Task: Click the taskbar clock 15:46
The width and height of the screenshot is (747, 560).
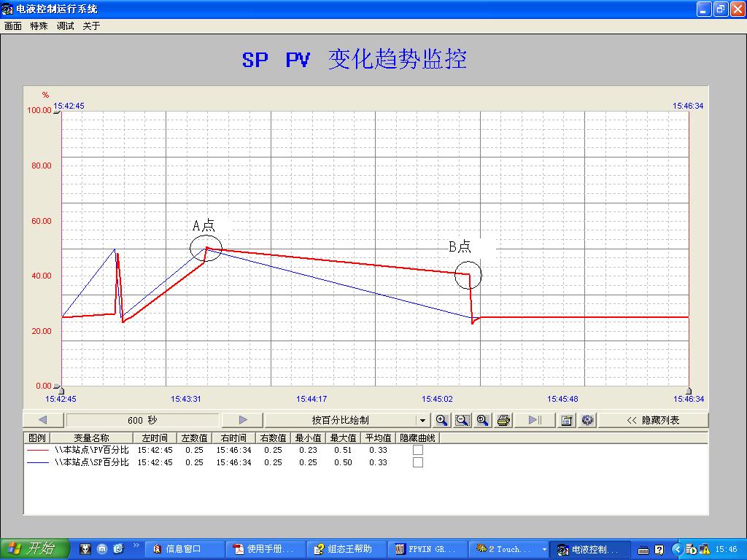Action: pos(727,550)
